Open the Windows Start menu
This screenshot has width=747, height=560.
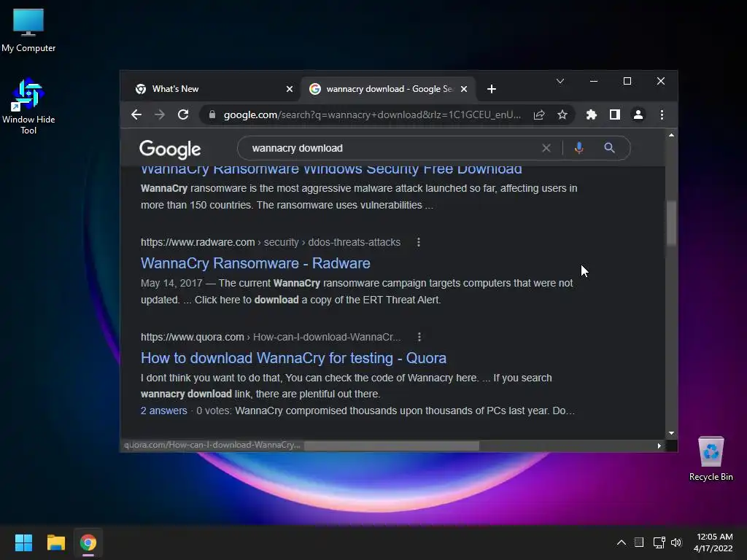23,542
